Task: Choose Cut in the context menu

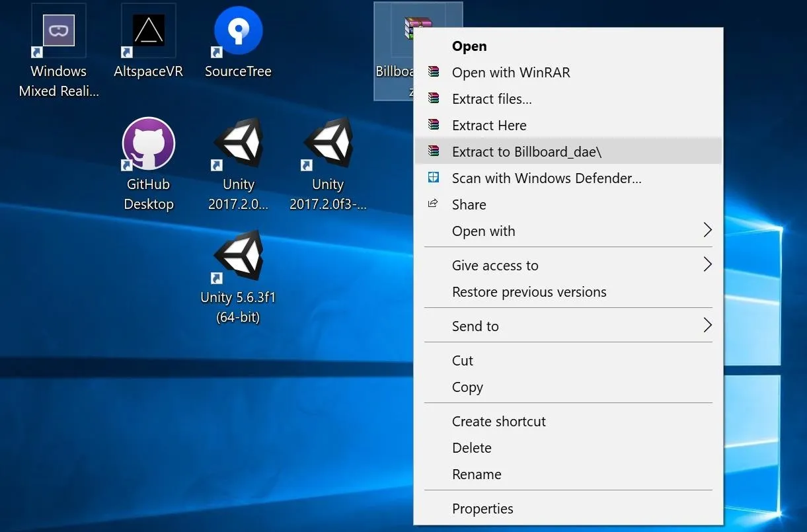Action: click(568, 361)
